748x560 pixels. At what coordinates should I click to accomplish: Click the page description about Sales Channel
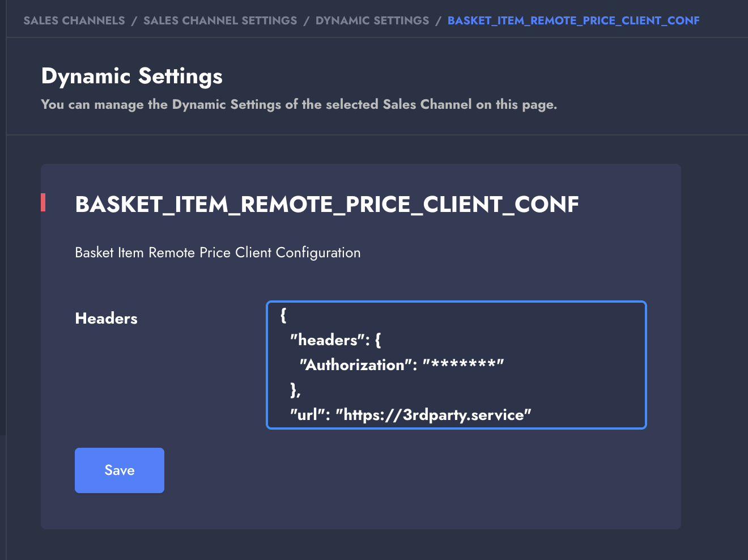tap(299, 104)
